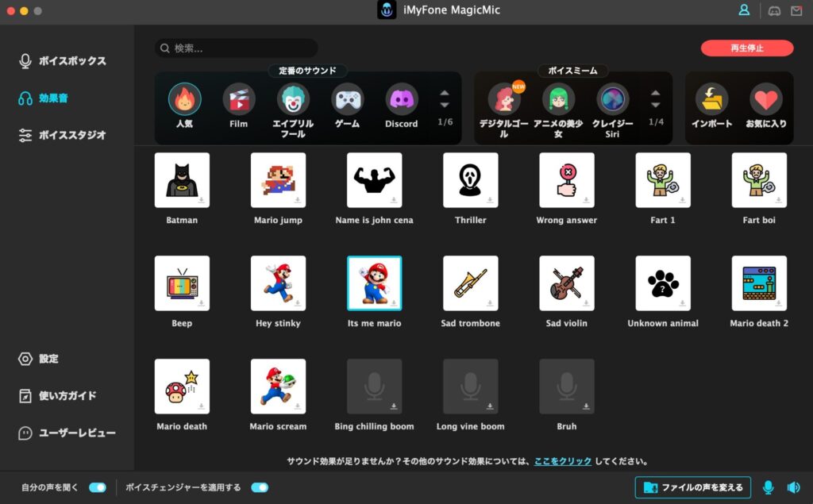Go to next ボイスミーム page (down arrow)

pos(655,105)
